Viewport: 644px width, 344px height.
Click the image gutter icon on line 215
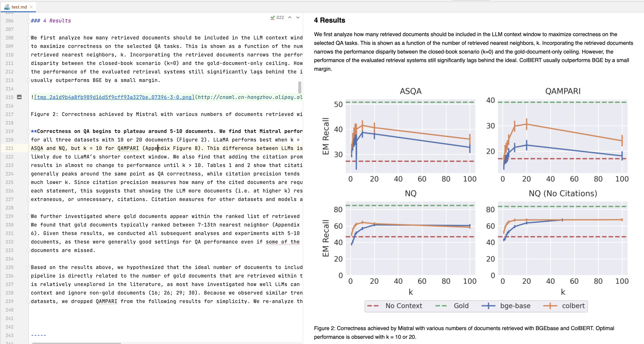pos(19,97)
